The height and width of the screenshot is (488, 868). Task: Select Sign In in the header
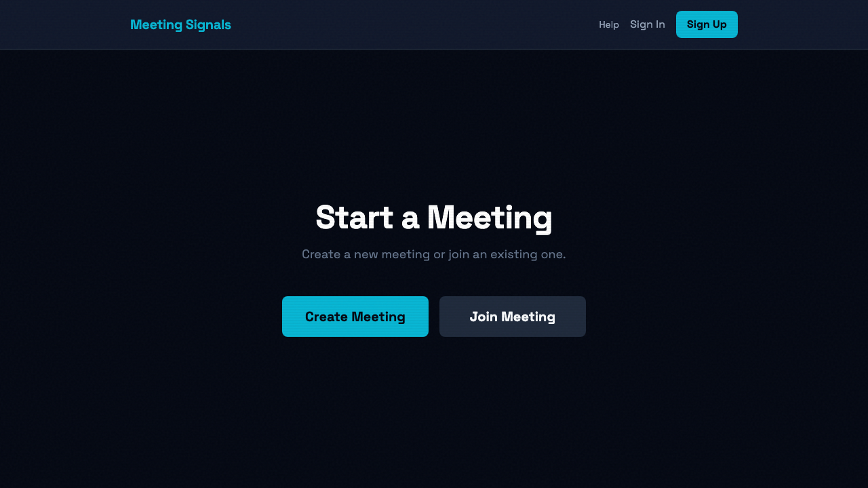648,24
